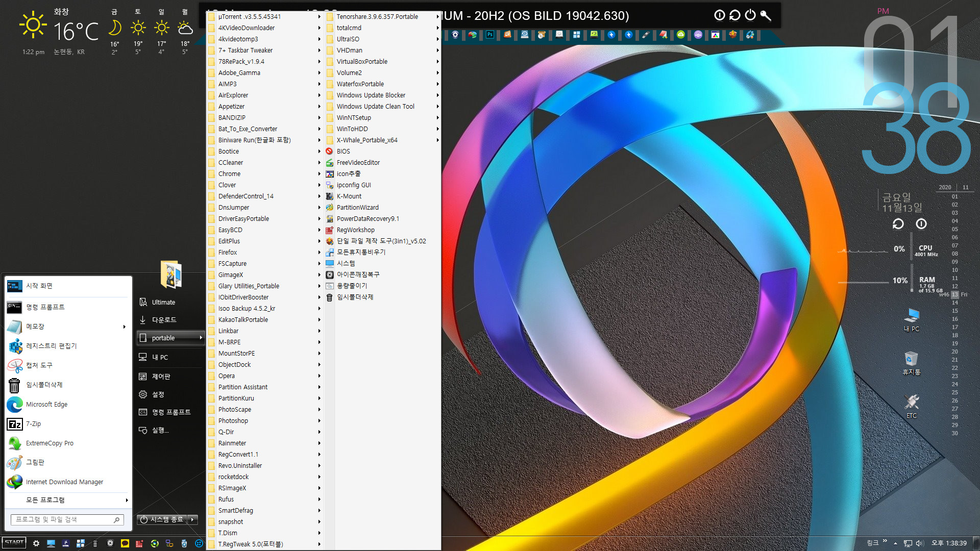Open shutdown options arrow next to 시스템 종료
This screenshot has height=551, width=980.
click(192, 519)
